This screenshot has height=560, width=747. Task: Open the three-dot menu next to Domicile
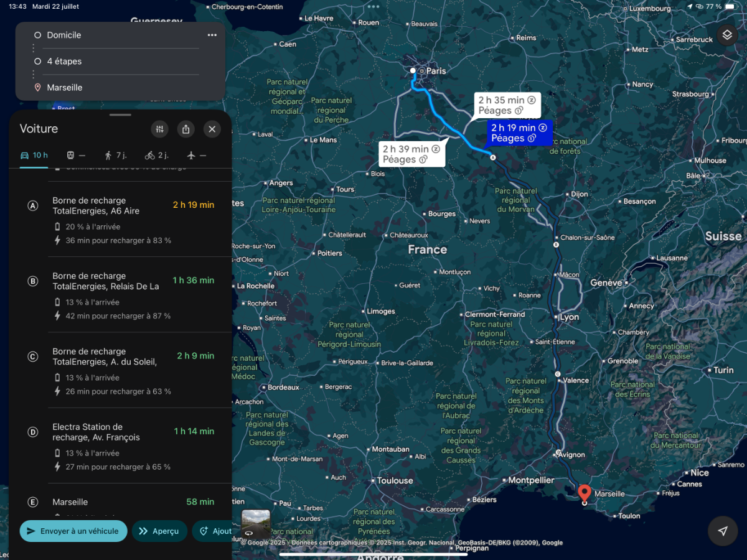pos(212,35)
